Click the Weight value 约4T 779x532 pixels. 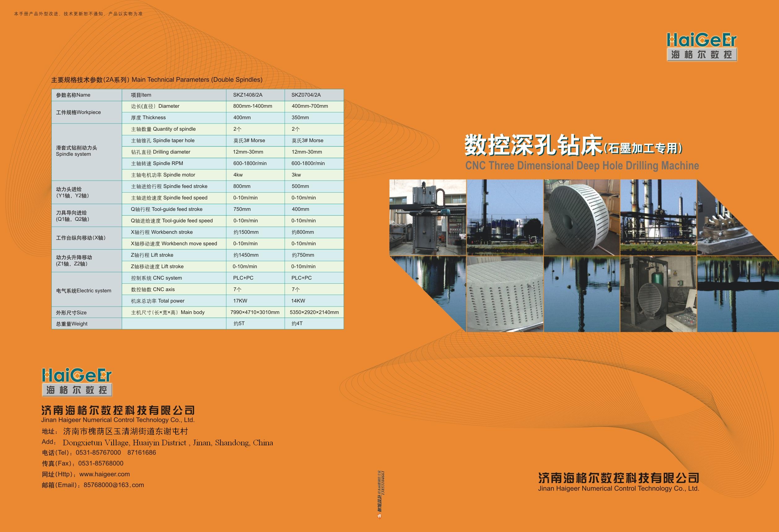click(297, 323)
